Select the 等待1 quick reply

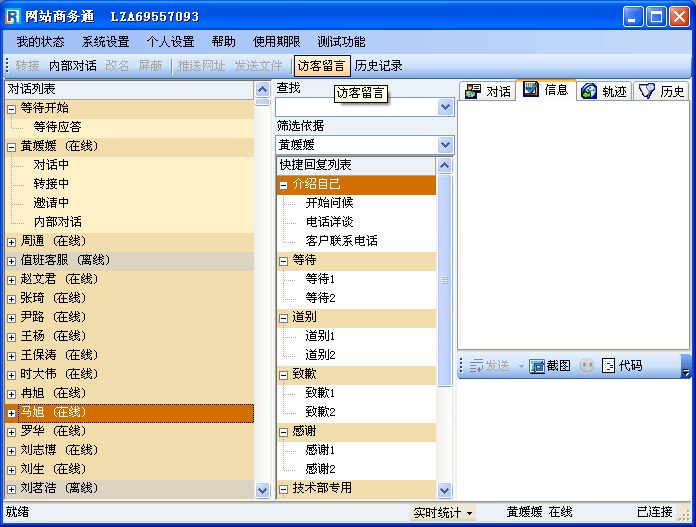pyautogui.click(x=320, y=279)
